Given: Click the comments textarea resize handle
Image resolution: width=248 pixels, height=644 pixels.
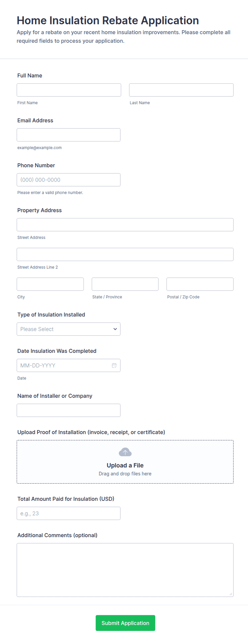Looking at the screenshot, I should pos(231,594).
